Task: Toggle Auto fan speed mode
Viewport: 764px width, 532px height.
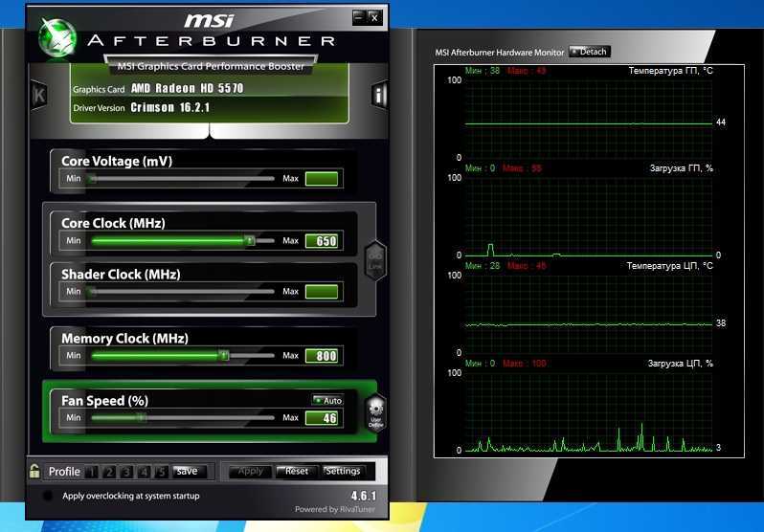Action: coord(328,400)
